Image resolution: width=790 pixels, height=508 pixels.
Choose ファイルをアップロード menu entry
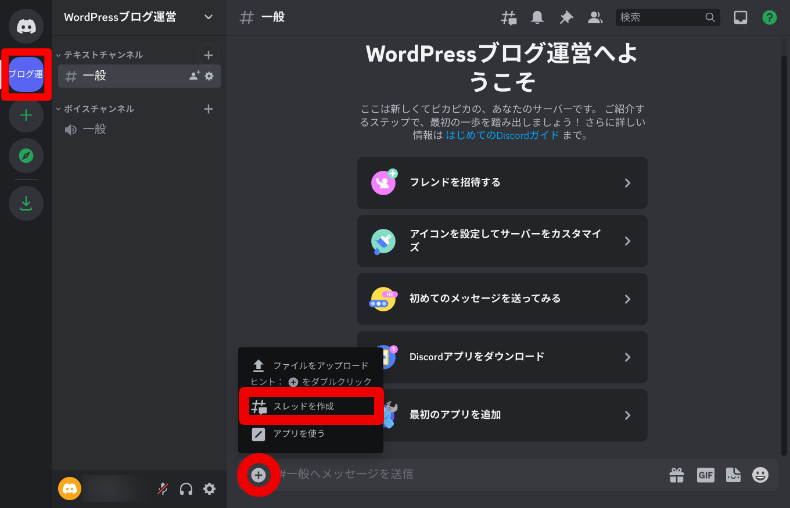click(310, 365)
